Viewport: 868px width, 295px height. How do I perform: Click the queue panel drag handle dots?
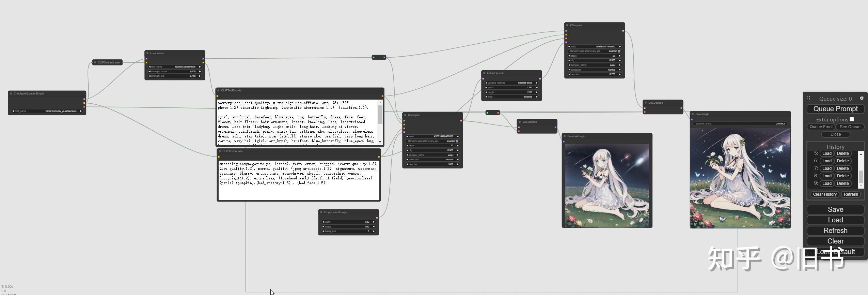click(x=808, y=98)
